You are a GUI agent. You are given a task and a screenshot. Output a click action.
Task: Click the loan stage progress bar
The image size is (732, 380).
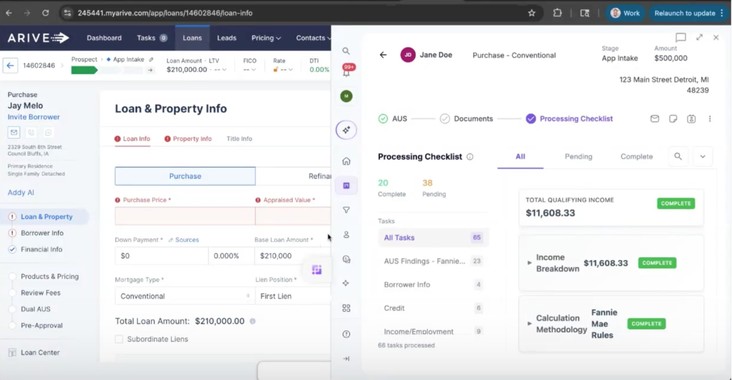tap(107, 70)
